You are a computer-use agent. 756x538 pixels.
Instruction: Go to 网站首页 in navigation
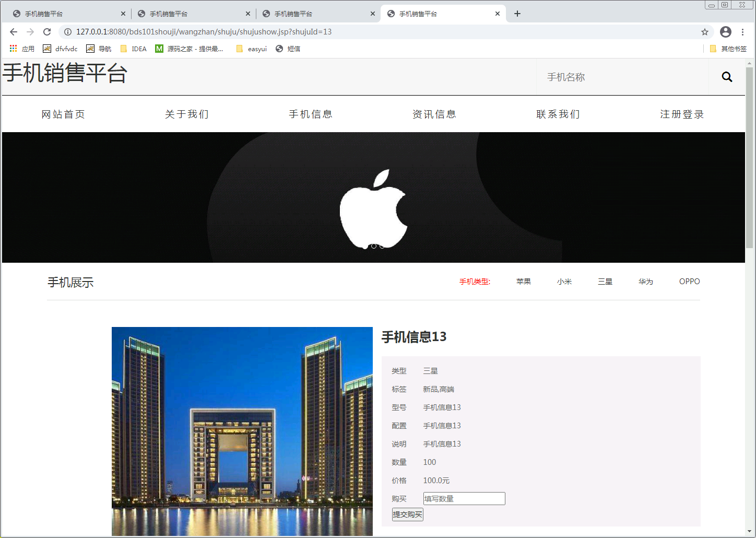(x=63, y=114)
